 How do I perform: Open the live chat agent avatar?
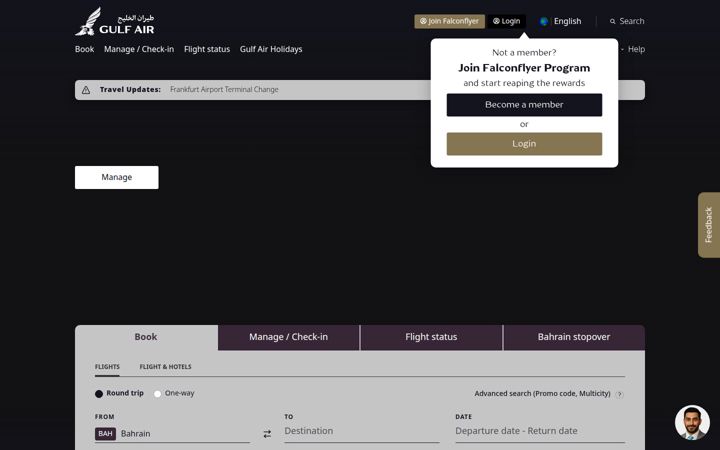(692, 422)
